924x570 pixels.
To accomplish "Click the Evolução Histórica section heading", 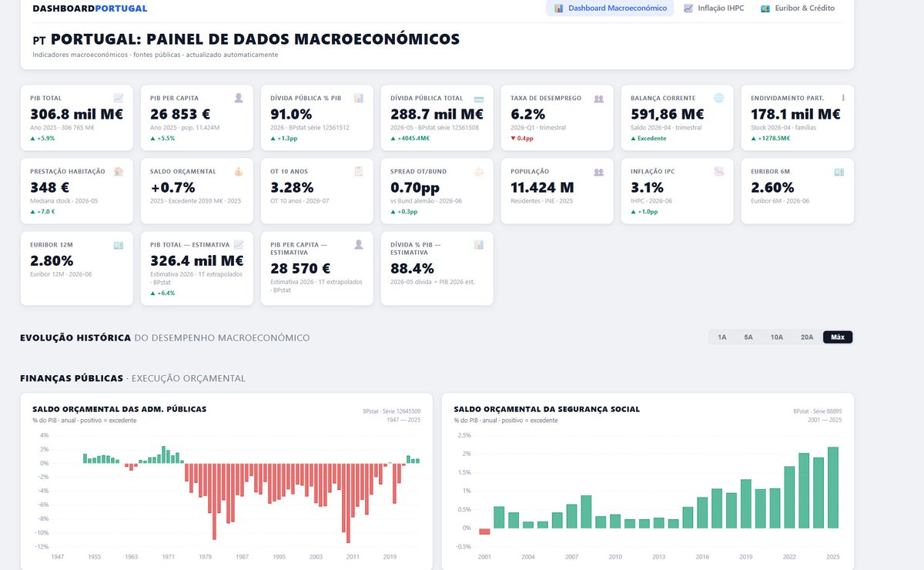I will point(75,337).
